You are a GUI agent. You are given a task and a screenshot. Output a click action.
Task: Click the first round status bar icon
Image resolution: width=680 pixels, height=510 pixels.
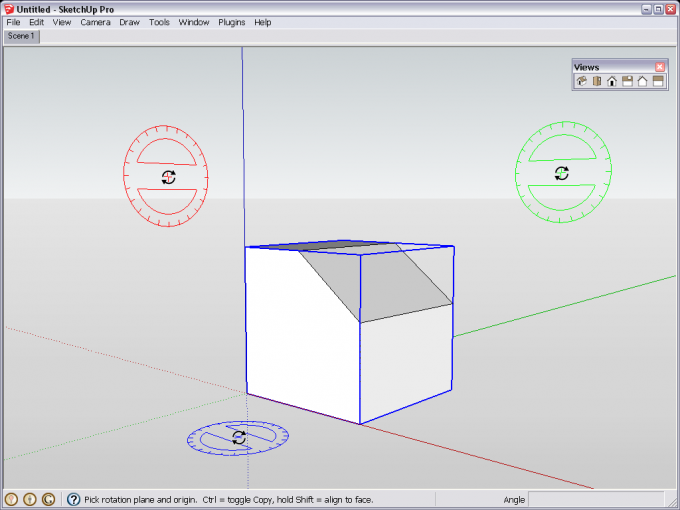12,499
